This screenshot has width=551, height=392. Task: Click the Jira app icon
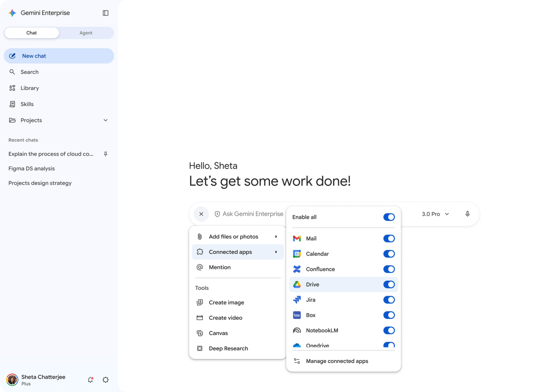pyautogui.click(x=297, y=300)
